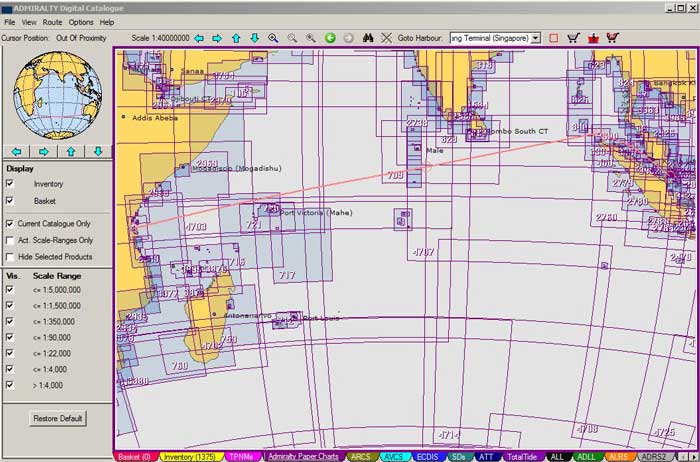The image size is (700, 462).
Task: Click the globe overview thumbnail
Action: coord(56,93)
